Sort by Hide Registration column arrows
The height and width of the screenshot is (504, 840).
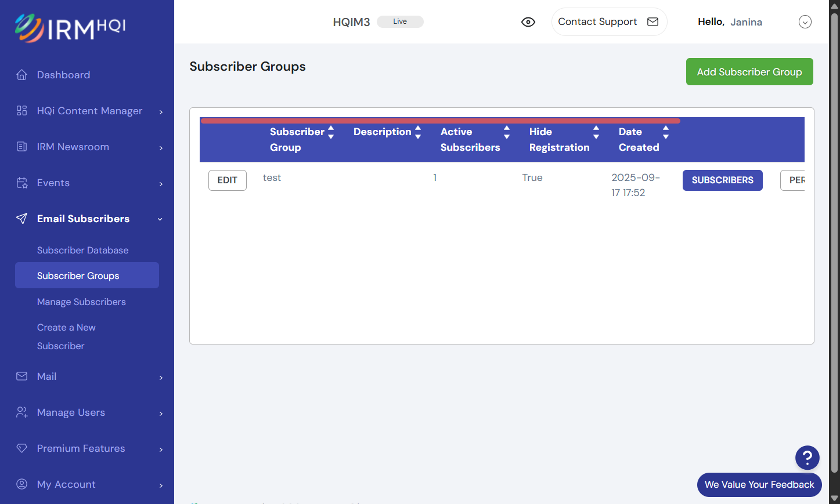(x=596, y=132)
